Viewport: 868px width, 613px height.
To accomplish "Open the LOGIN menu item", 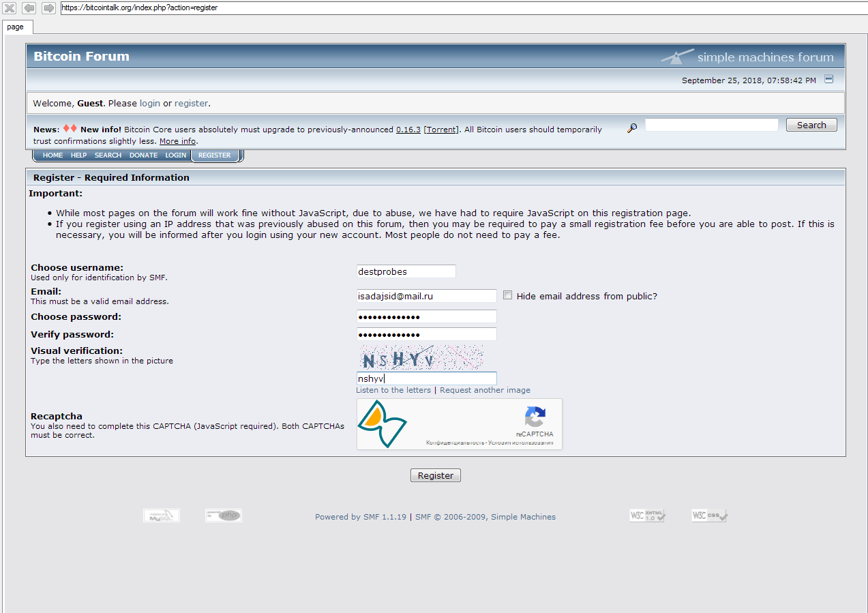I will [x=176, y=155].
